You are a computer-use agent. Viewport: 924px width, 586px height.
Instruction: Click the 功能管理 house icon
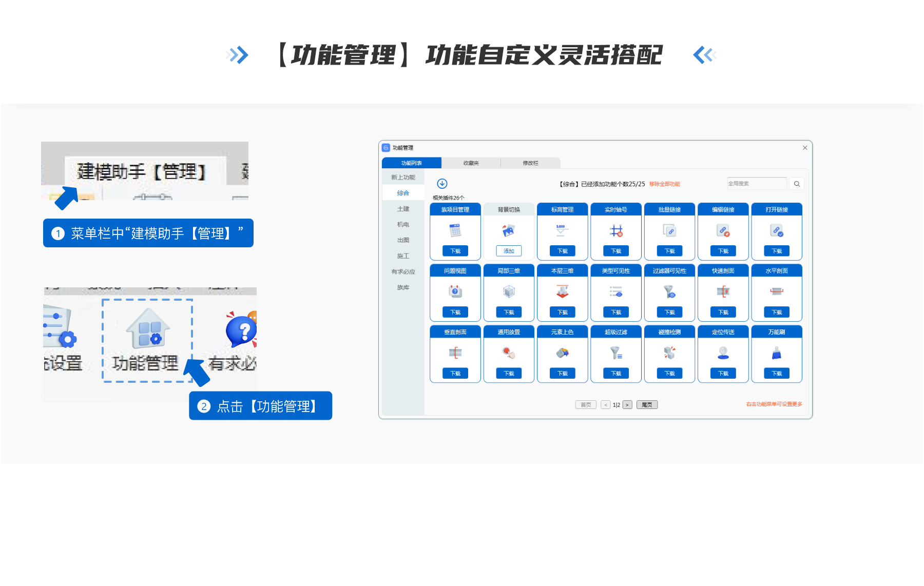[x=148, y=329]
